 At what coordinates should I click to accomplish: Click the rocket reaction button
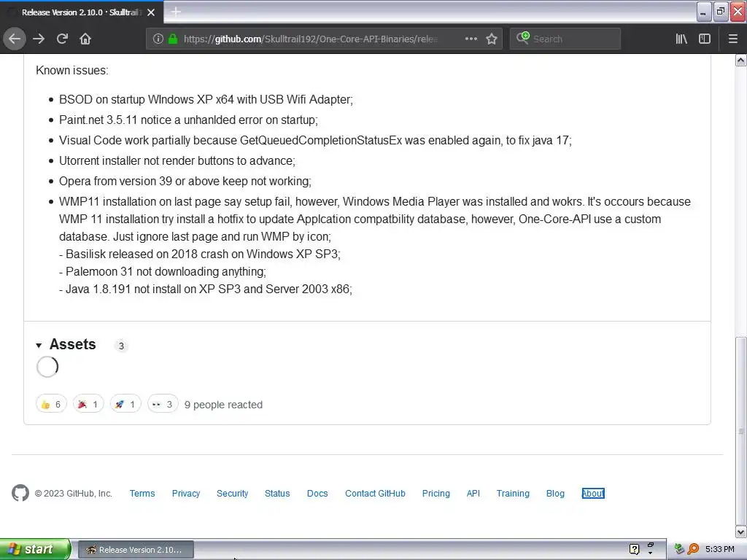click(x=125, y=404)
